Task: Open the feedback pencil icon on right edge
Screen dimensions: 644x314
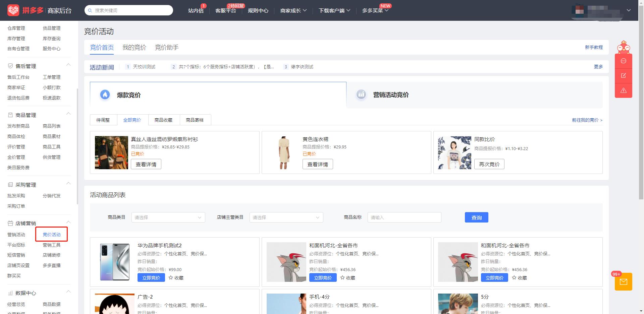Action: point(624,76)
